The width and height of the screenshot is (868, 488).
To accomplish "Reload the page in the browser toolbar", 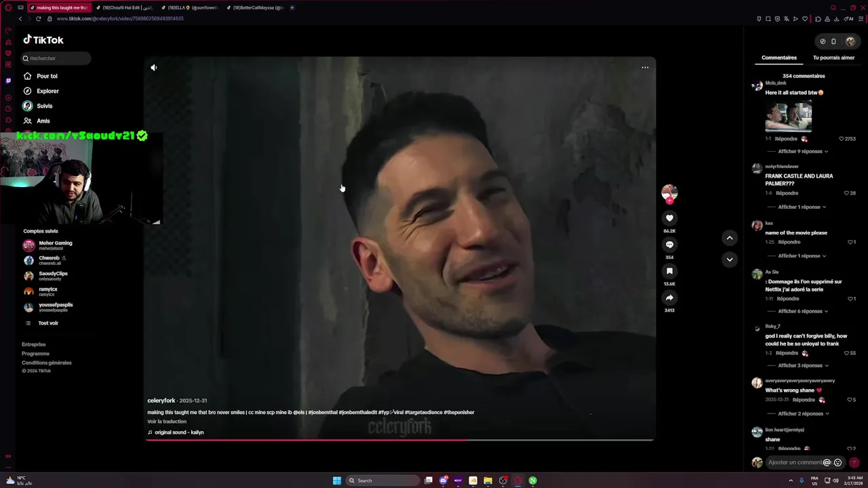I will click(x=39, y=18).
